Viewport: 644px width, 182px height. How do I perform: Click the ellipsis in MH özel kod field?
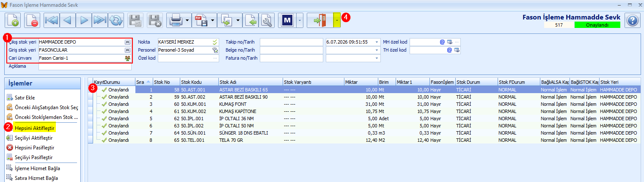[457, 42]
